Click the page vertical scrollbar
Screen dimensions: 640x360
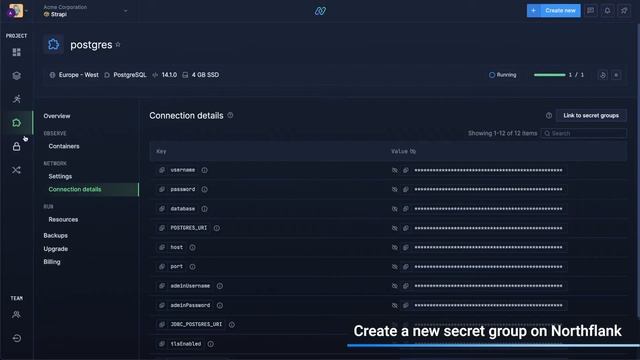tap(638, 169)
